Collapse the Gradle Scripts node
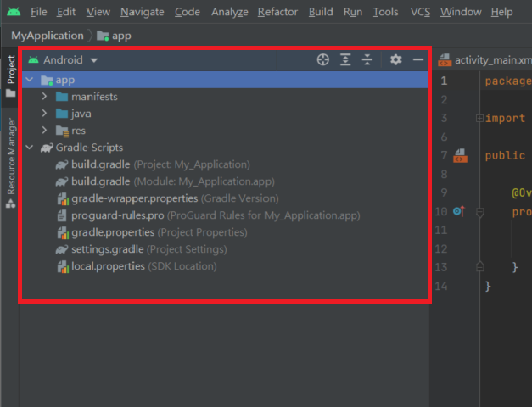 pos(30,148)
